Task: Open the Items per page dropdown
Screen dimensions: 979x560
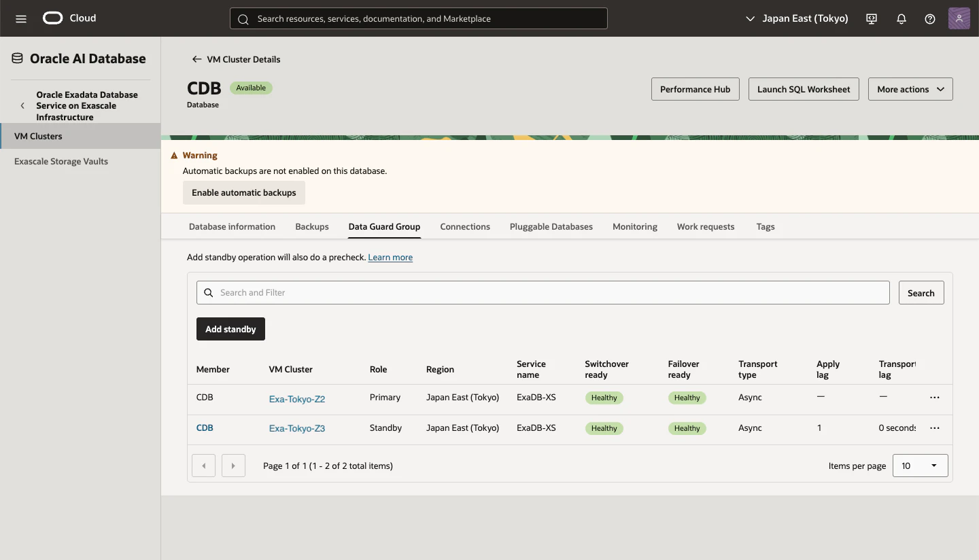Action: coord(920,466)
